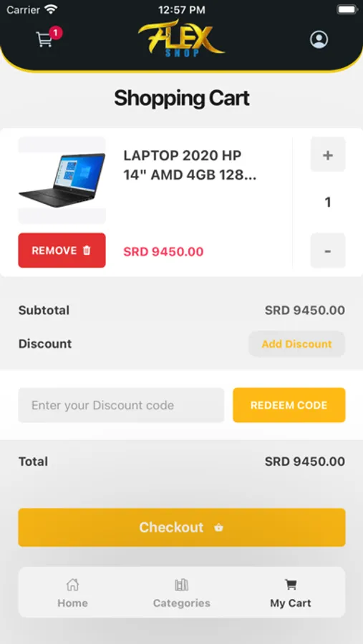Select the Home tab label
Image resolution: width=363 pixels, height=644 pixels.
(x=72, y=603)
